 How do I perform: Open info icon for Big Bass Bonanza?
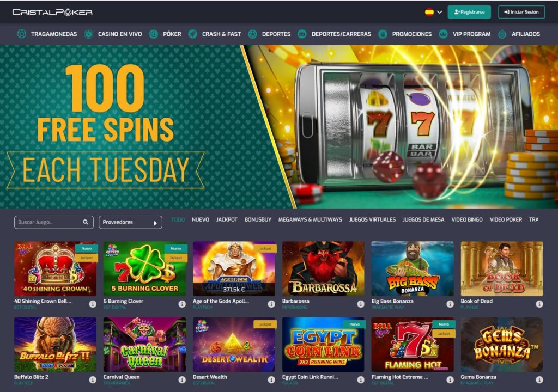(x=450, y=304)
